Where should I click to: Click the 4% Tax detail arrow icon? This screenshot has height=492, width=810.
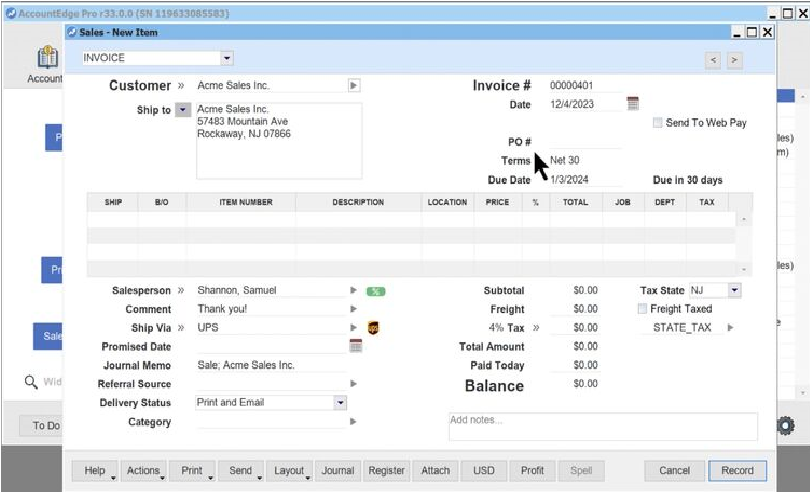[x=536, y=328]
